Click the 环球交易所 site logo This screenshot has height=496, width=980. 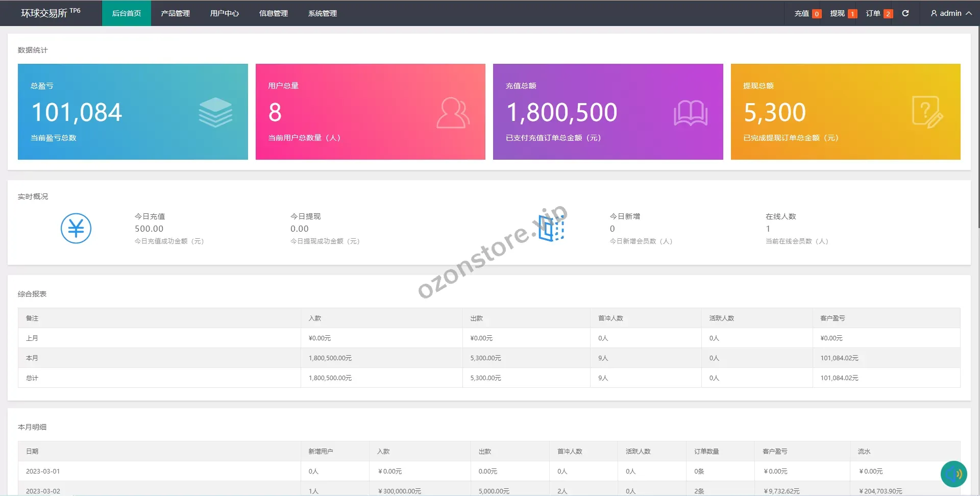click(x=51, y=13)
